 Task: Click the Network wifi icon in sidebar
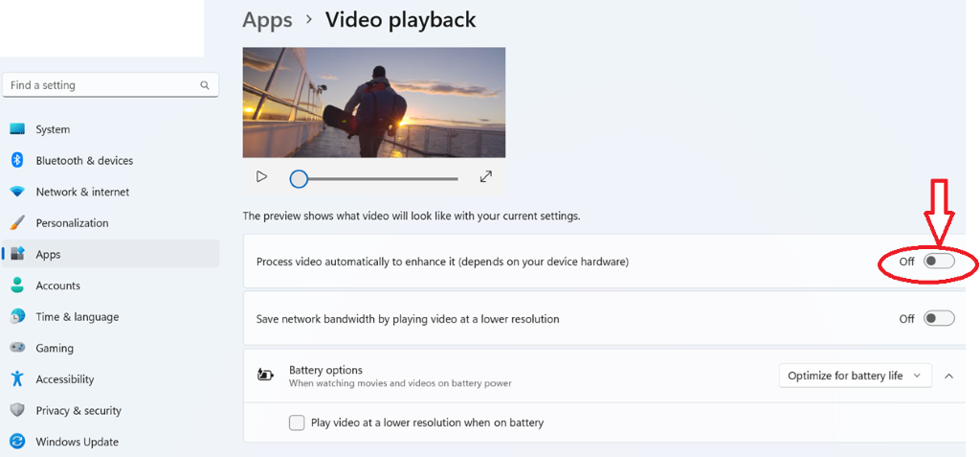(x=17, y=192)
